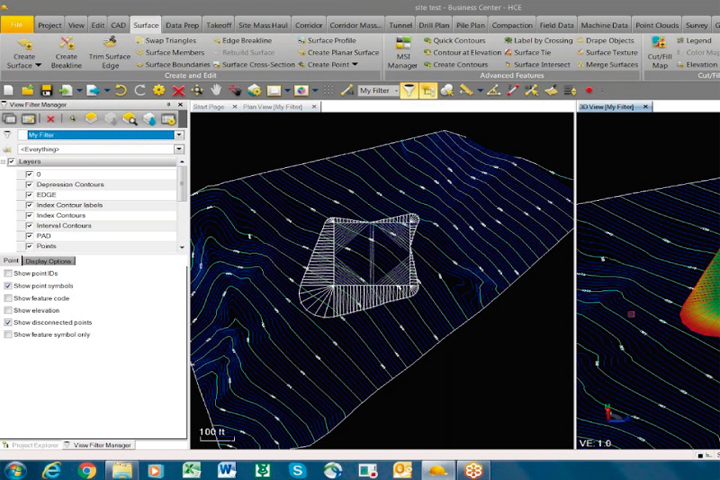Click the red X delete icon in toolbar
Screen dimensions: 720x480
coord(178,90)
